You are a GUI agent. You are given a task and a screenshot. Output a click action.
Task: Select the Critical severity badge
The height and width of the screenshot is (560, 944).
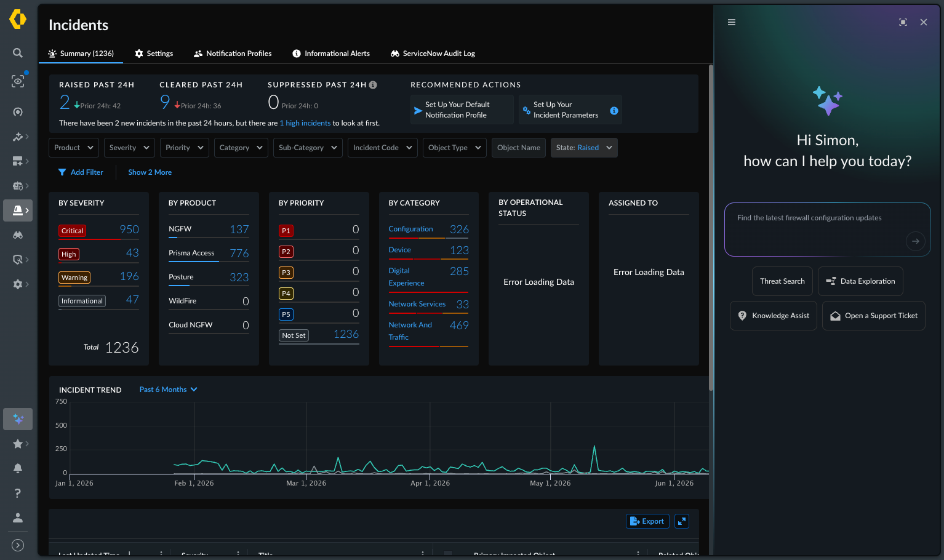[x=72, y=231]
